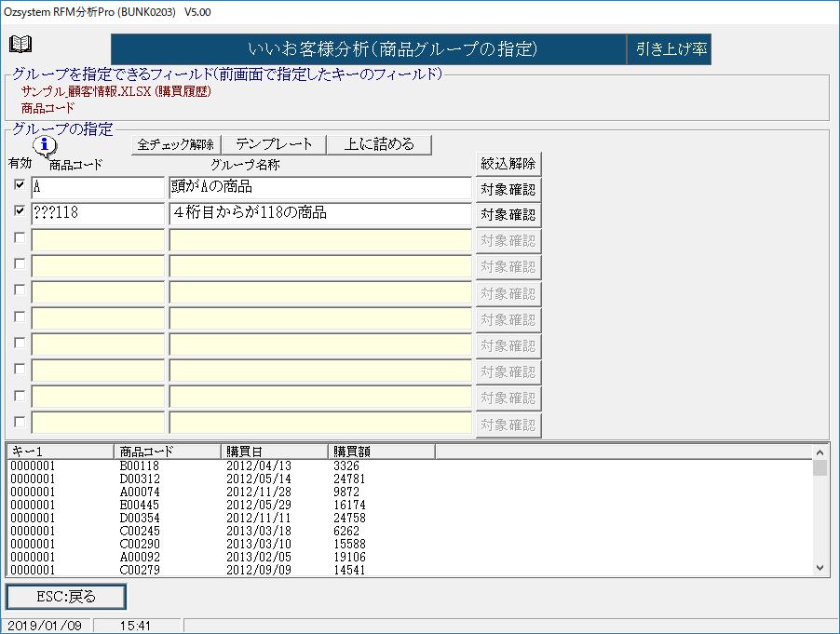Click group name field 頭がAの商品

pos(320,187)
